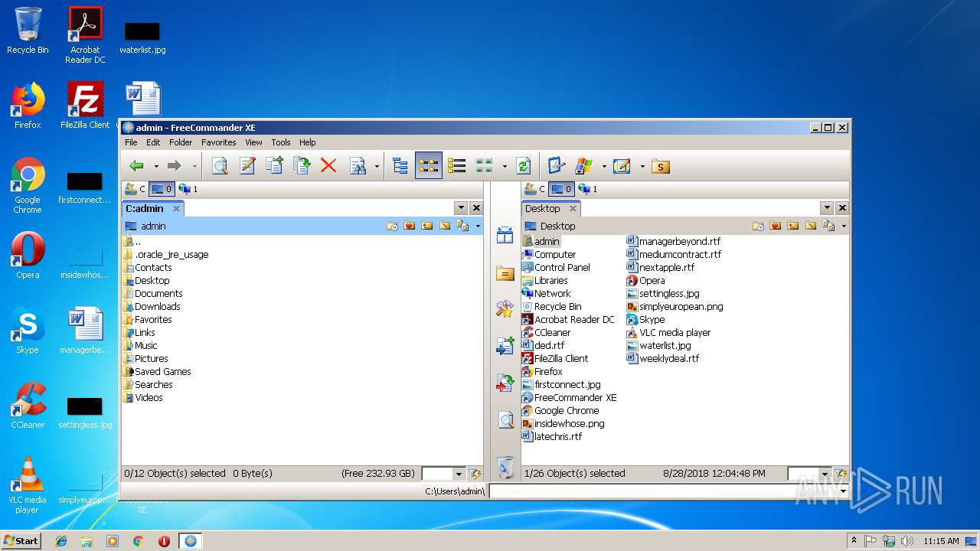980x551 pixels.
Task: Go forward with the gray arrow
Action: point(175,166)
